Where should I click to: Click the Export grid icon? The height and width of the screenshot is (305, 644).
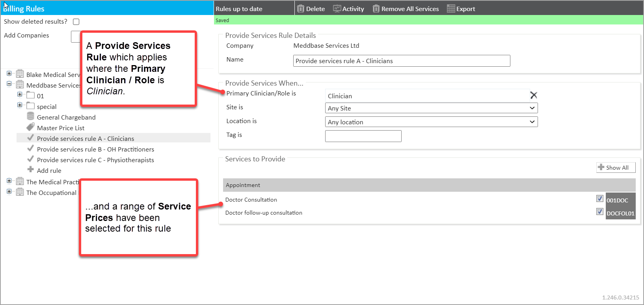(451, 9)
